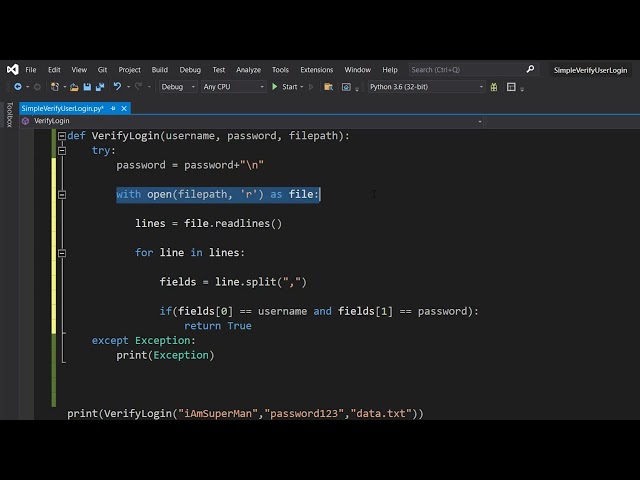Click Start Without Debugging icon

311,87
